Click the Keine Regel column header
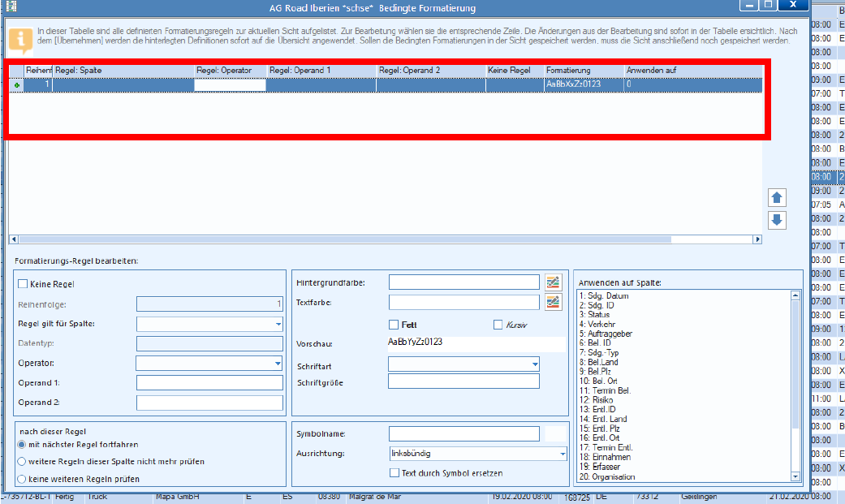 click(x=515, y=71)
